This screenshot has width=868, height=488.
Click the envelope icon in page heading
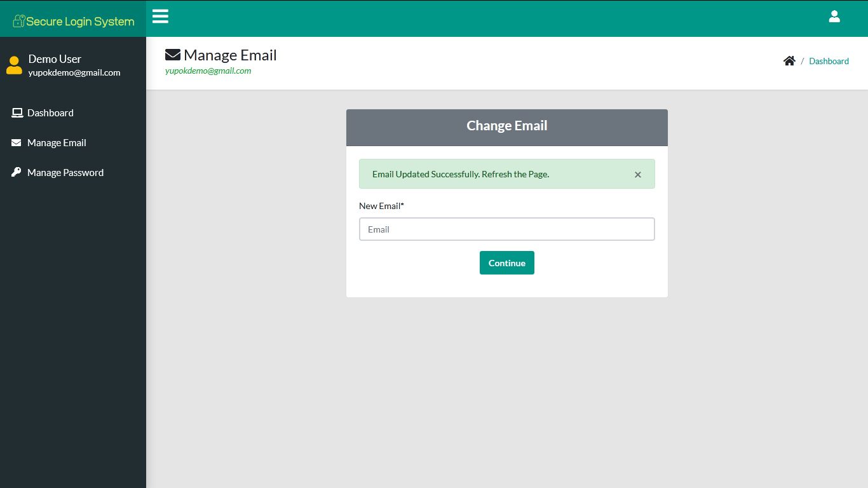tap(172, 54)
